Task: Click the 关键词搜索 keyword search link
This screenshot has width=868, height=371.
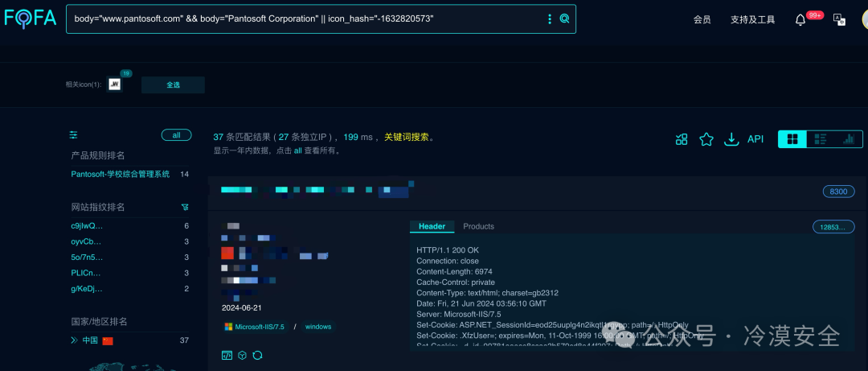Action: 407,137
